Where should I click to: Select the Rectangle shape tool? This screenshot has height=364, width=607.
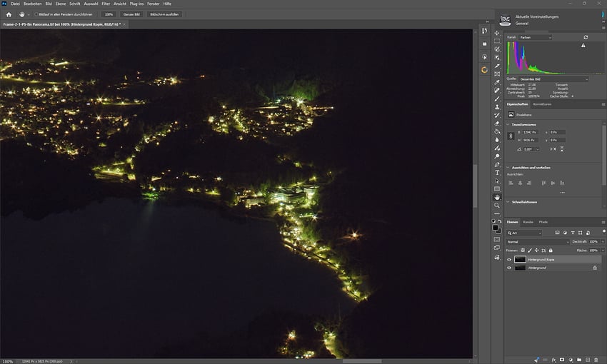pyautogui.click(x=497, y=188)
